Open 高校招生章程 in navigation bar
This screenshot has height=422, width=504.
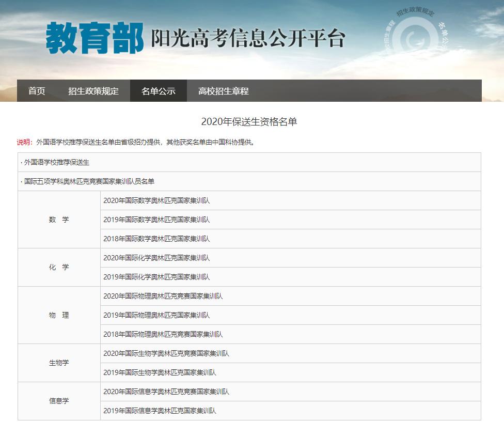click(x=224, y=91)
